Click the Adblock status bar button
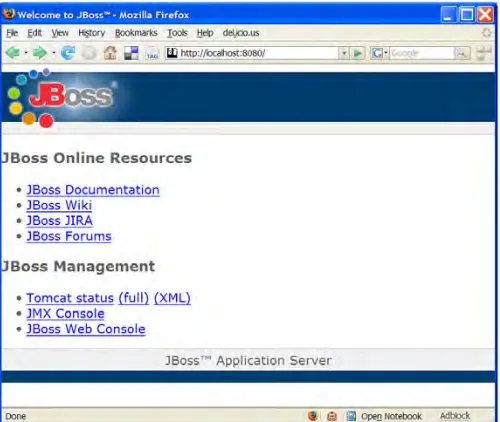500x422 pixels. pyautogui.click(x=455, y=416)
